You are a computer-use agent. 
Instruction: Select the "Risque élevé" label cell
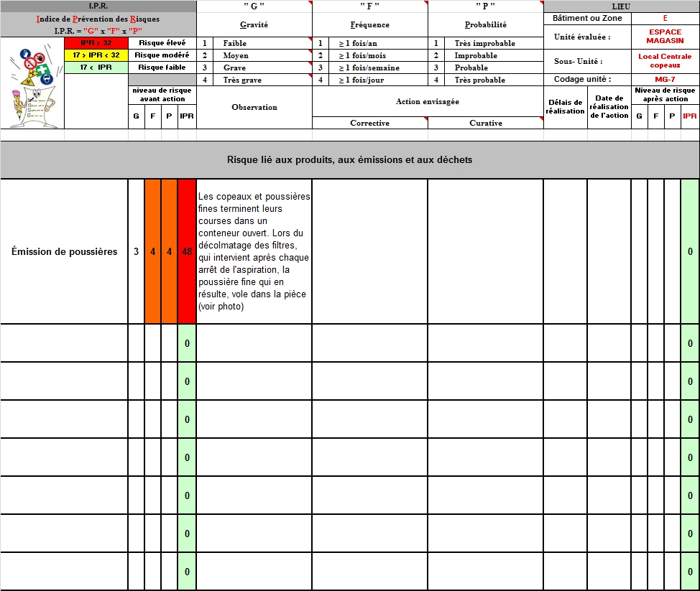tap(162, 43)
